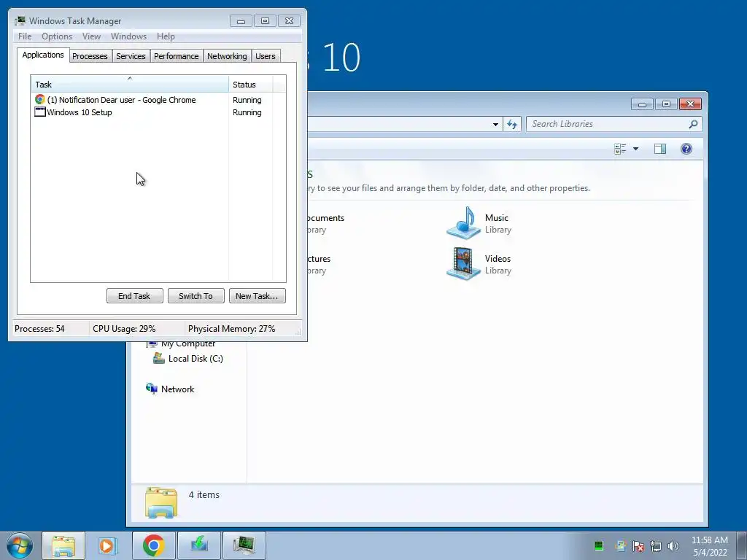Sort the list by the Status column header
This screenshot has height=560, width=747.
pyautogui.click(x=251, y=85)
